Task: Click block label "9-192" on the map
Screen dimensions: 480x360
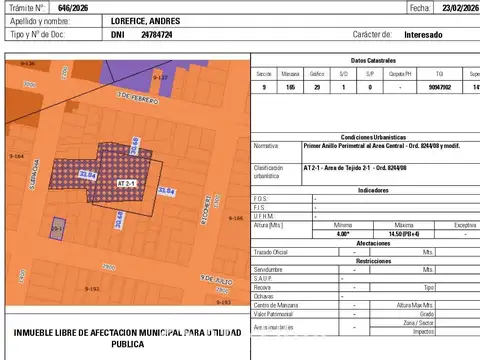Action: 92,289
